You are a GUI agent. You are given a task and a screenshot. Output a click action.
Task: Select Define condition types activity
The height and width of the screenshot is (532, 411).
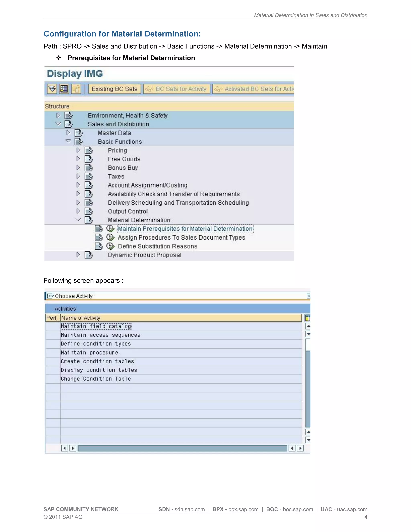[x=96, y=344]
